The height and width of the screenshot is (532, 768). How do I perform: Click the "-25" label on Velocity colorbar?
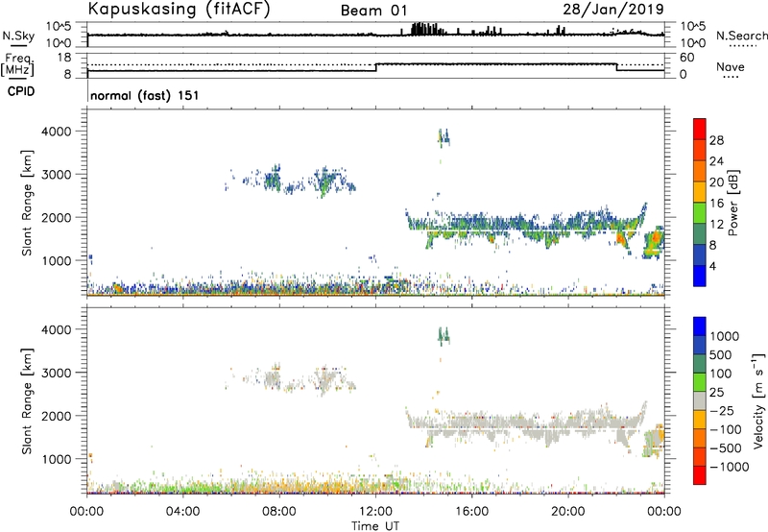pyautogui.click(x=721, y=411)
